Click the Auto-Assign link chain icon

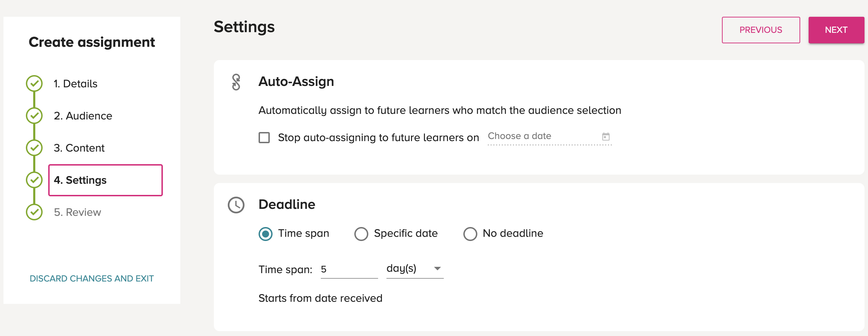(236, 82)
